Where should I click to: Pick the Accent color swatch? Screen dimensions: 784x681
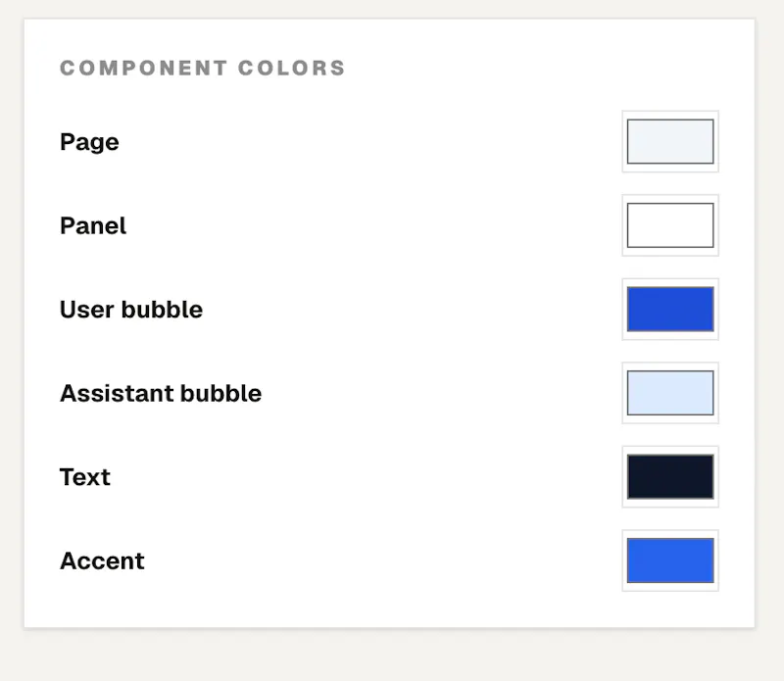pos(670,560)
